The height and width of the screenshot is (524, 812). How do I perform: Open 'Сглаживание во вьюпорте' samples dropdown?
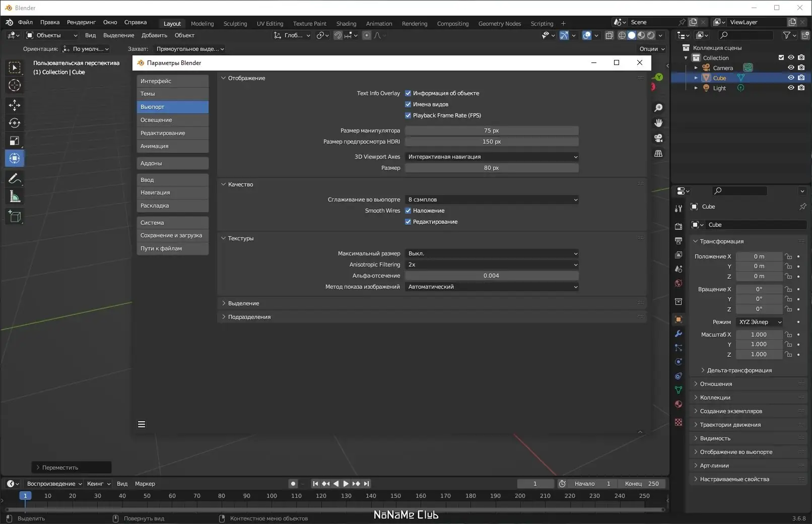[492, 200]
